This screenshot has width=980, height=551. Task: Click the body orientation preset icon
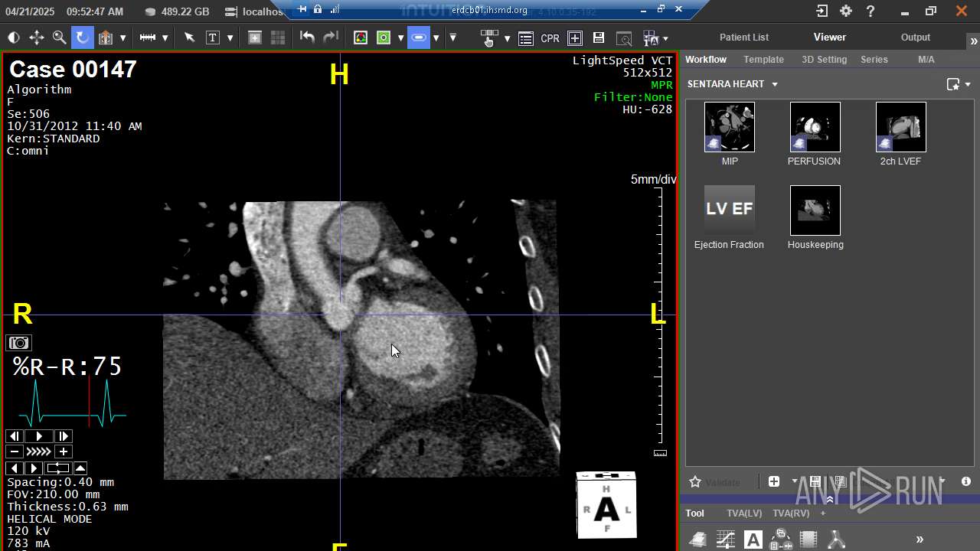point(106,37)
